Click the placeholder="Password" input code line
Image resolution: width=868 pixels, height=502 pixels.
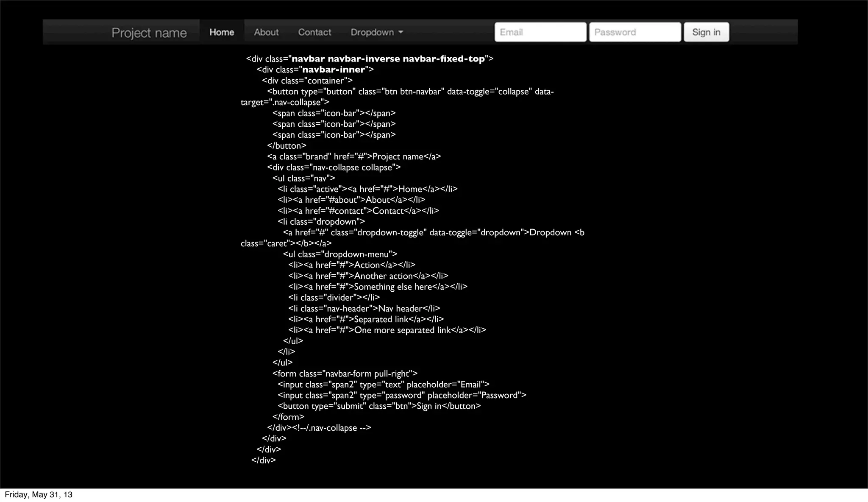tap(402, 395)
